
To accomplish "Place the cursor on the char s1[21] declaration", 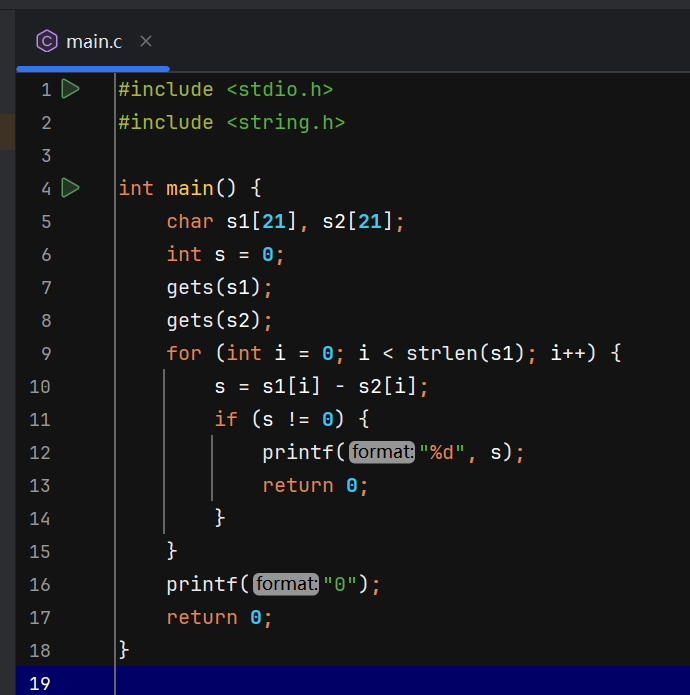I will [x=230, y=221].
